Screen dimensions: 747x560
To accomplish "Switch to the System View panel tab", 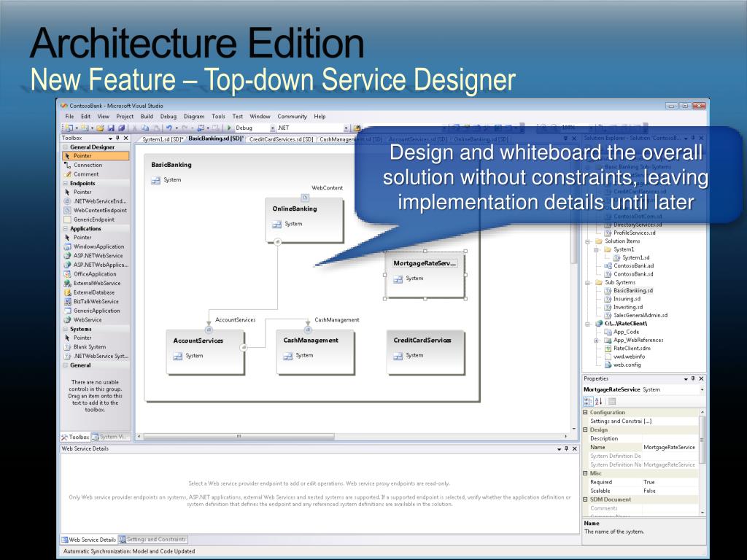I will point(109,437).
